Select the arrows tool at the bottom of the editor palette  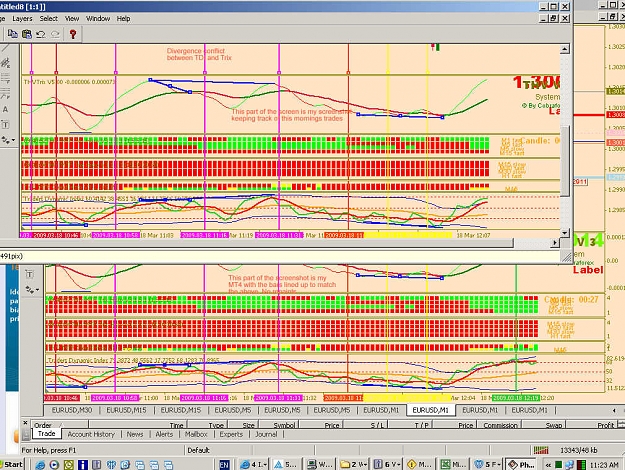click(x=6, y=140)
